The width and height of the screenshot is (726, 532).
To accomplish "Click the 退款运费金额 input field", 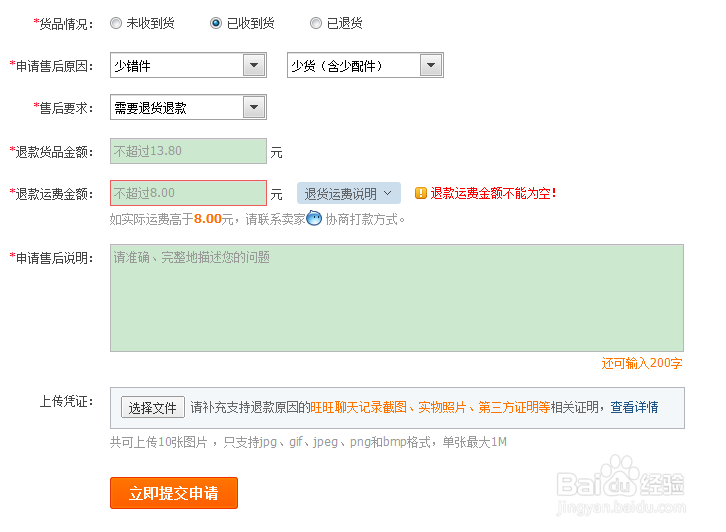I will [188, 193].
